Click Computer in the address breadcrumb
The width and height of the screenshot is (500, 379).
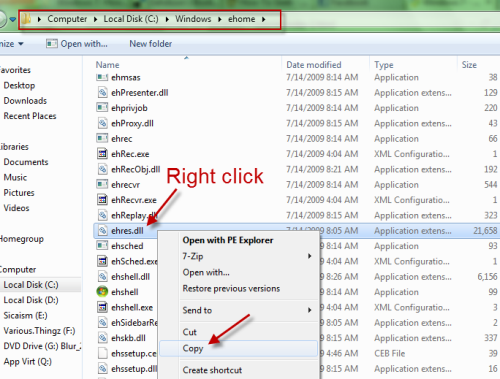coord(67,19)
